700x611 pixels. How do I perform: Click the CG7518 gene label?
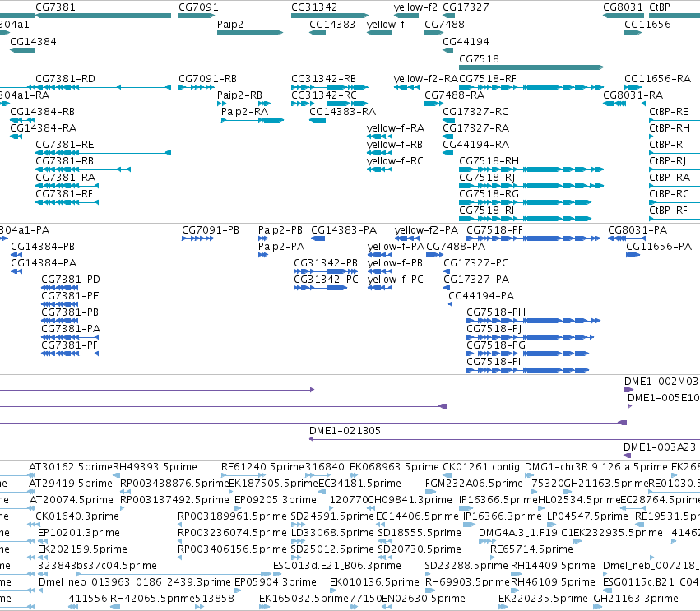[x=479, y=58]
